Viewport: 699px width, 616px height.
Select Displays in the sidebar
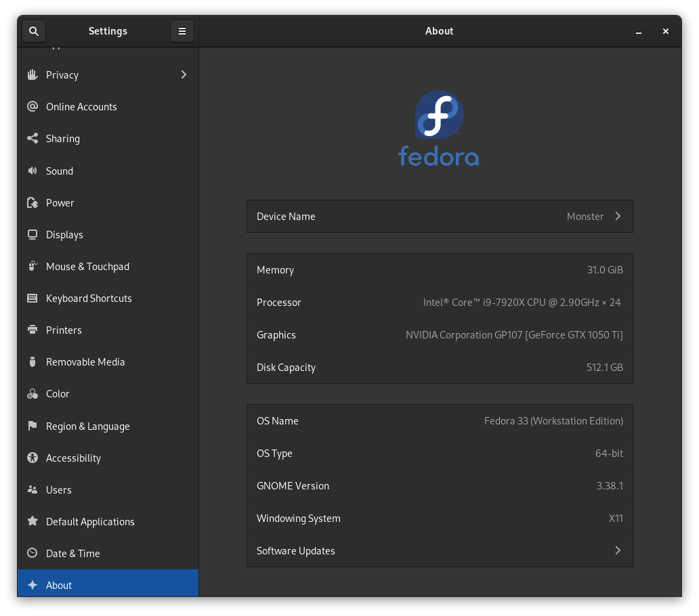click(x=108, y=234)
